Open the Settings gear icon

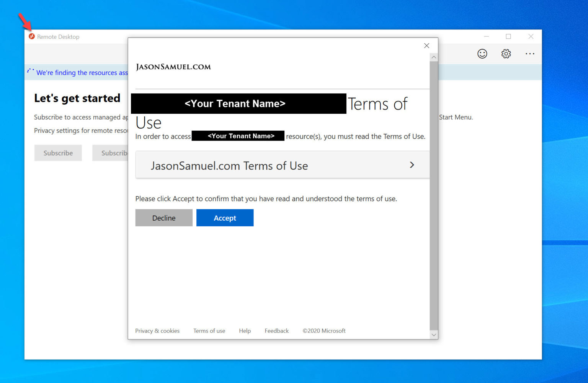pyautogui.click(x=506, y=54)
